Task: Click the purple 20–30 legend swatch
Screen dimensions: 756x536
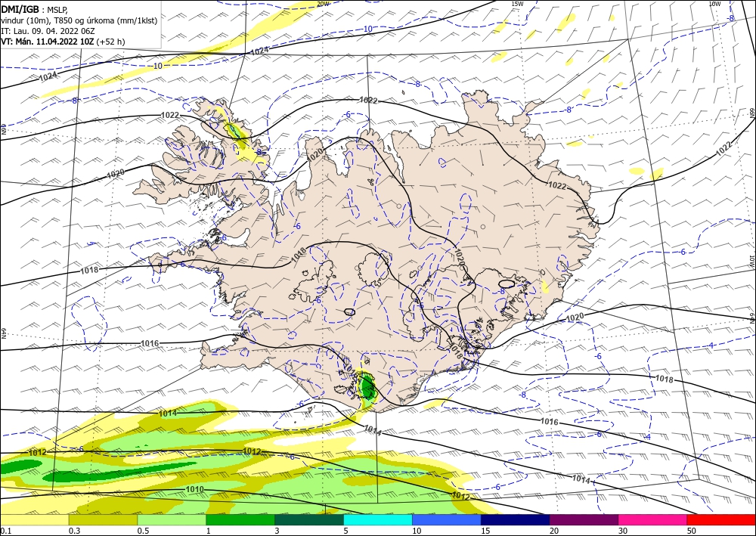Action: pyautogui.click(x=584, y=519)
